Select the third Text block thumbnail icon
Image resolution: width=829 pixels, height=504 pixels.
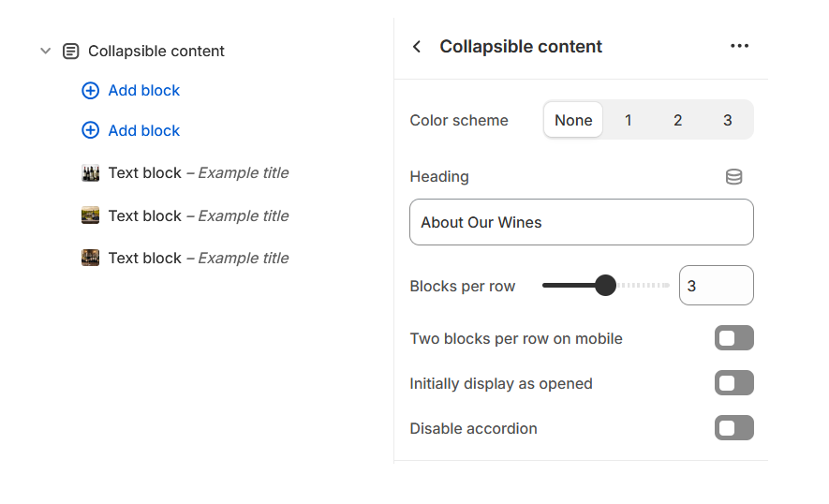[90, 258]
